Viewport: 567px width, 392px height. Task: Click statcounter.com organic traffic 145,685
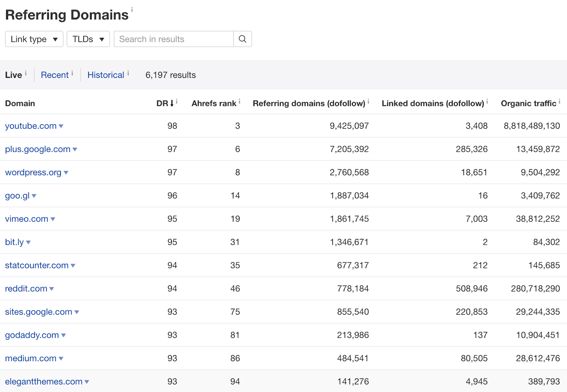(544, 265)
